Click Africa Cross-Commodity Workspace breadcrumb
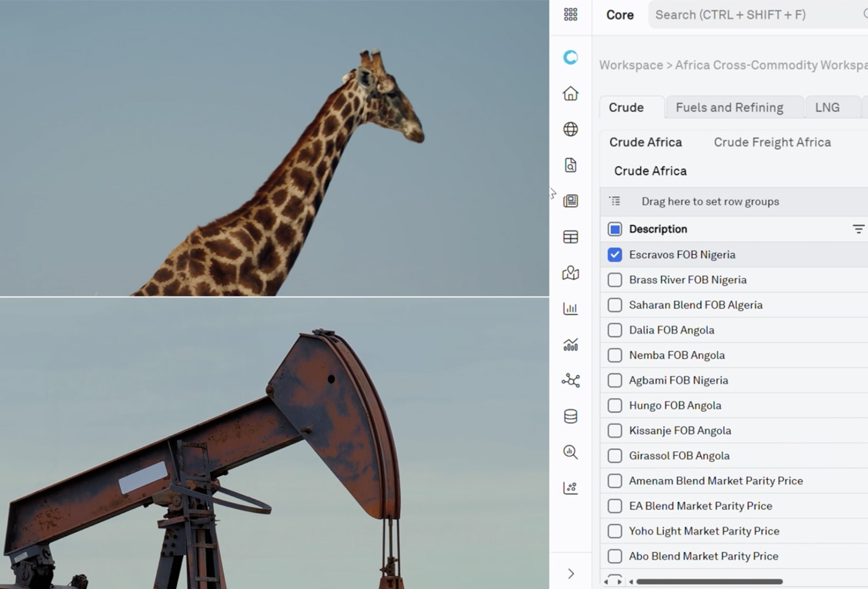868x589 pixels. [x=771, y=65]
